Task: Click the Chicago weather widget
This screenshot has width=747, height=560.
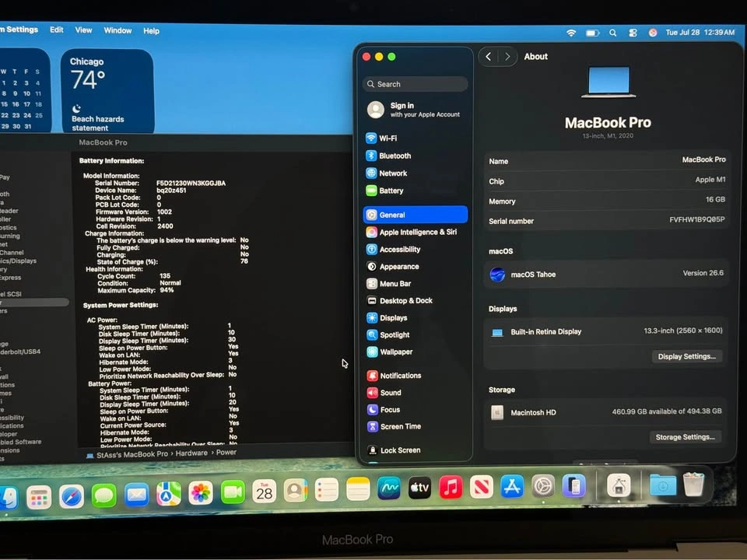Action: point(107,92)
